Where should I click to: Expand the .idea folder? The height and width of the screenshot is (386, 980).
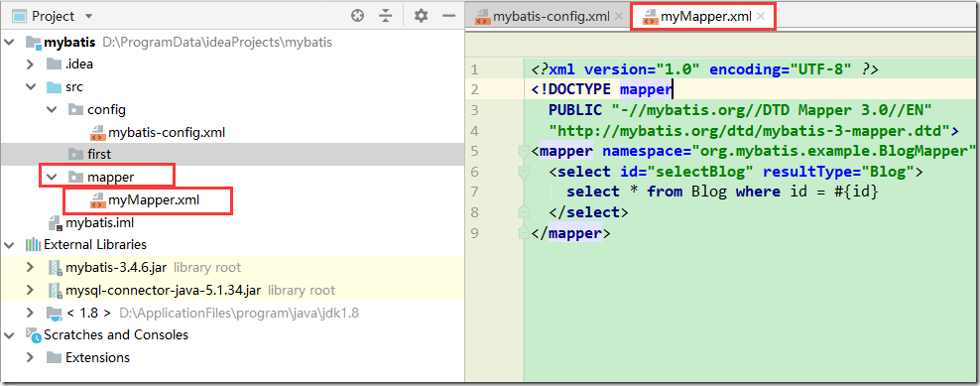pos(30,64)
